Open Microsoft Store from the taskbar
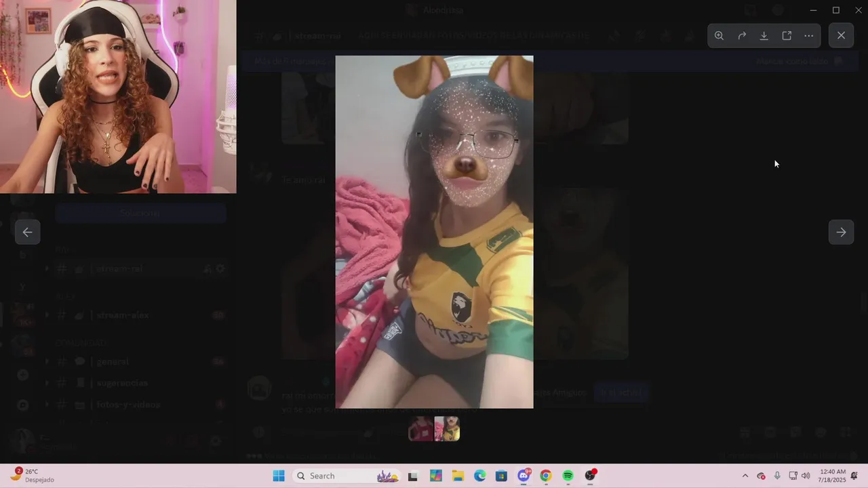The width and height of the screenshot is (868, 488). point(501,476)
